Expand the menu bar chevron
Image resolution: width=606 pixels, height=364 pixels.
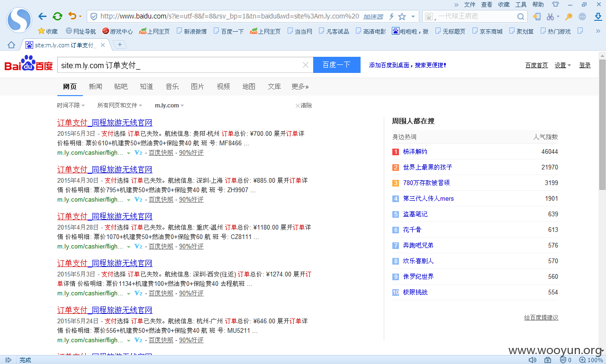tap(456, 4)
